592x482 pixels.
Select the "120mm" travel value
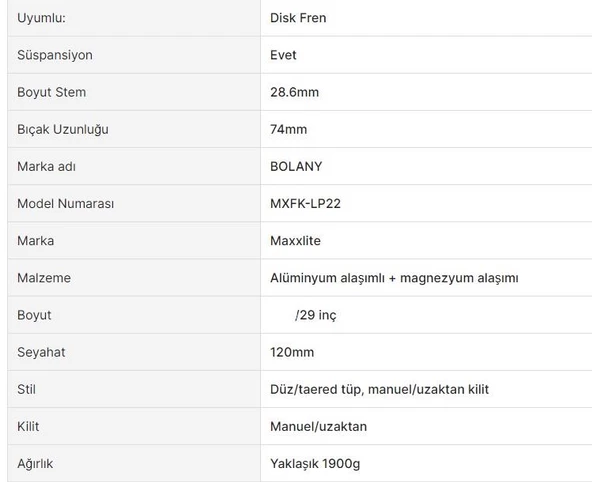(292, 353)
